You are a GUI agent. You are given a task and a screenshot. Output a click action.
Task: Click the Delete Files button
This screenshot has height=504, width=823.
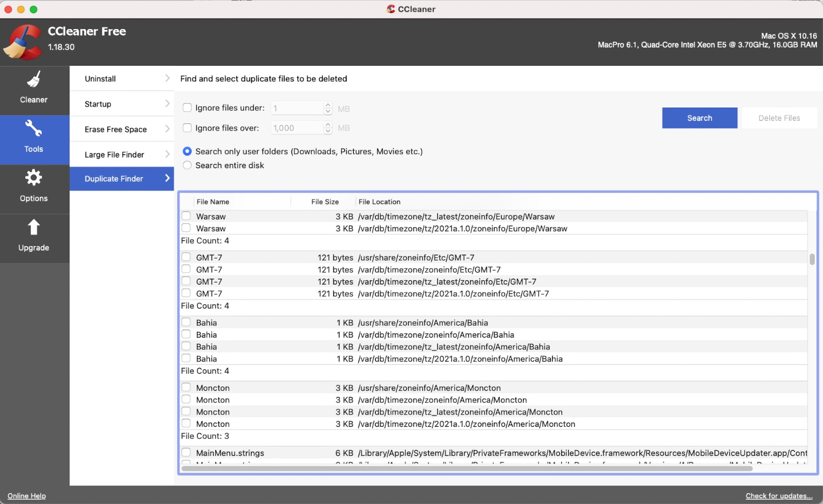point(779,118)
